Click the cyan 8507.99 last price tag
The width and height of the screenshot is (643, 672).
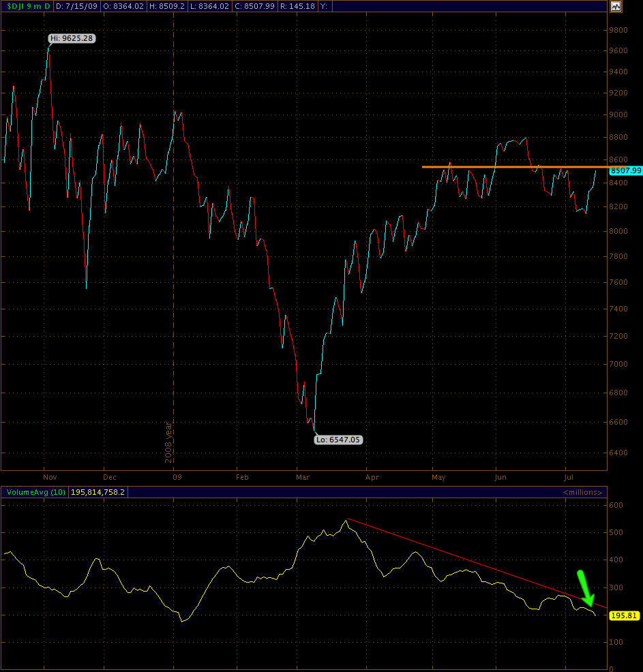[626, 170]
